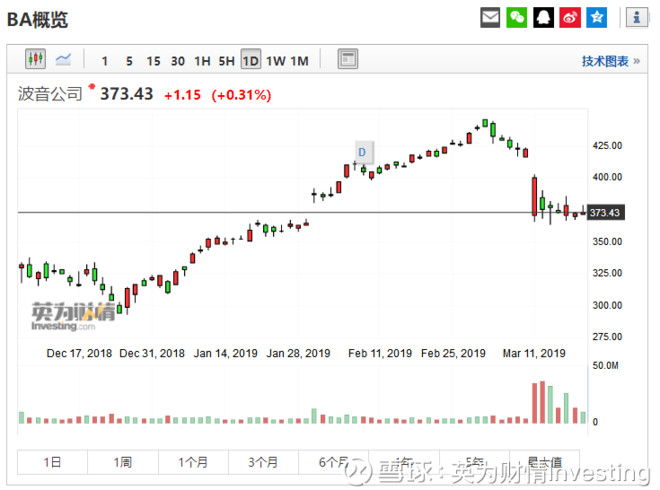The image size is (660, 490).
Task: Share the chart via email icon
Action: 490,18
